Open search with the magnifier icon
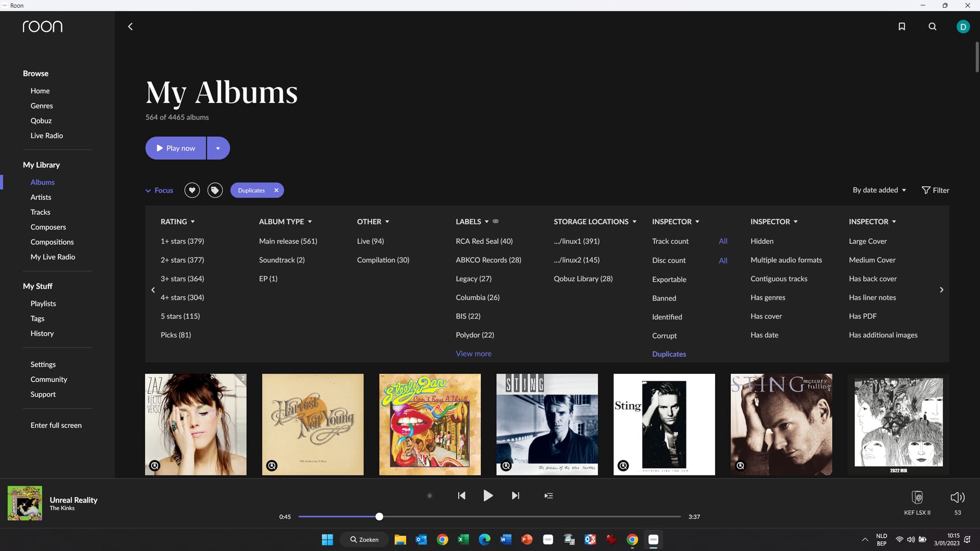Image resolution: width=980 pixels, height=551 pixels. [932, 27]
